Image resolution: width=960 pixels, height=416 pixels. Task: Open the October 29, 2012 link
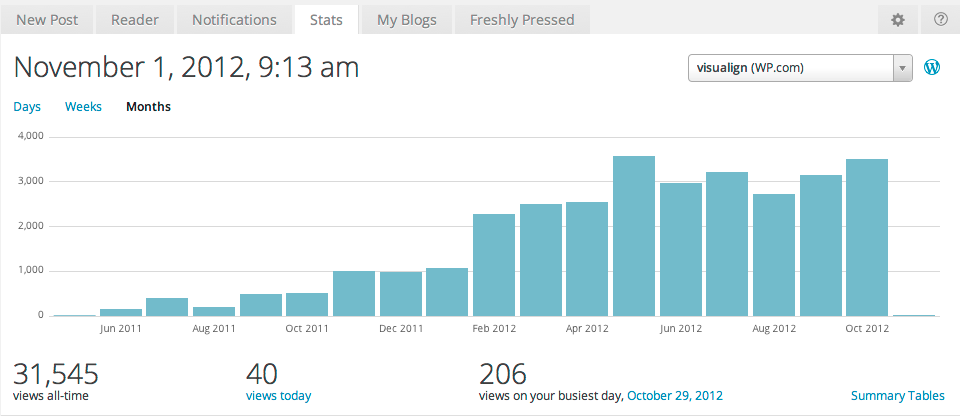[x=674, y=396]
